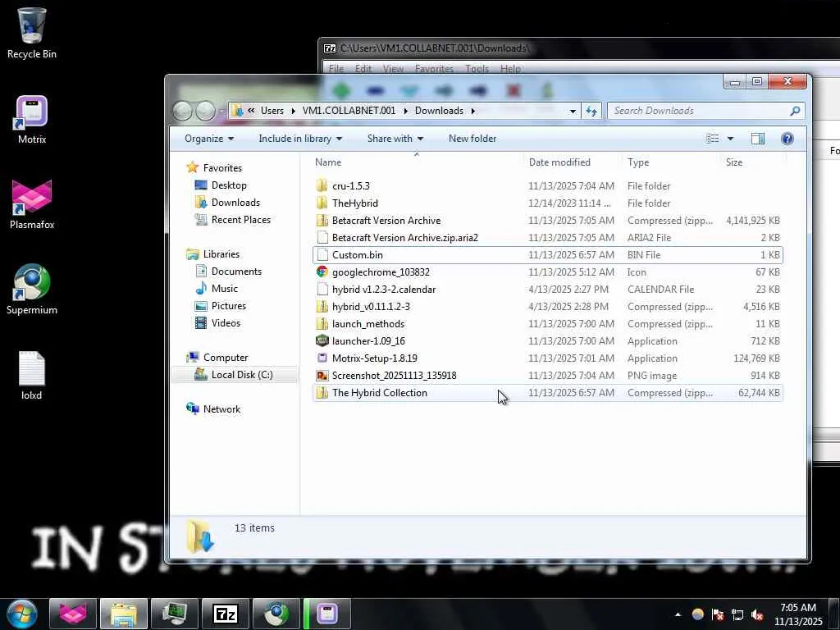This screenshot has height=630, width=840.
Task: Launch the Supermium desktop shortcut
Action: point(32,290)
